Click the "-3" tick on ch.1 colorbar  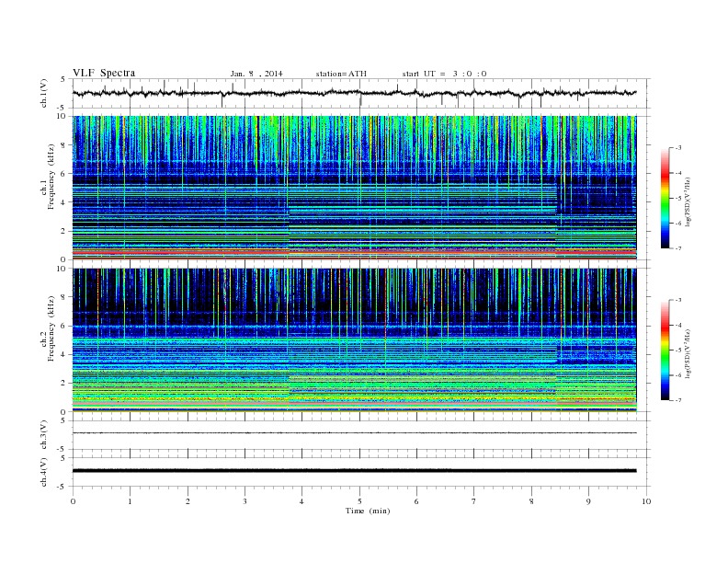pyautogui.click(x=678, y=148)
